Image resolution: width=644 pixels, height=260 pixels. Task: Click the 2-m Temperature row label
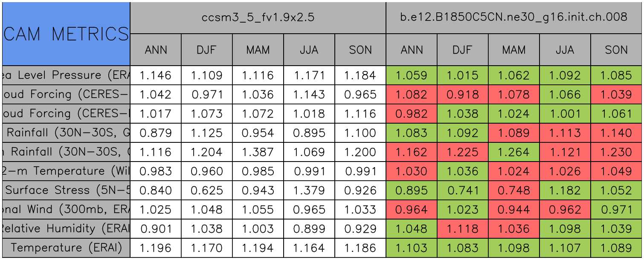66,171
